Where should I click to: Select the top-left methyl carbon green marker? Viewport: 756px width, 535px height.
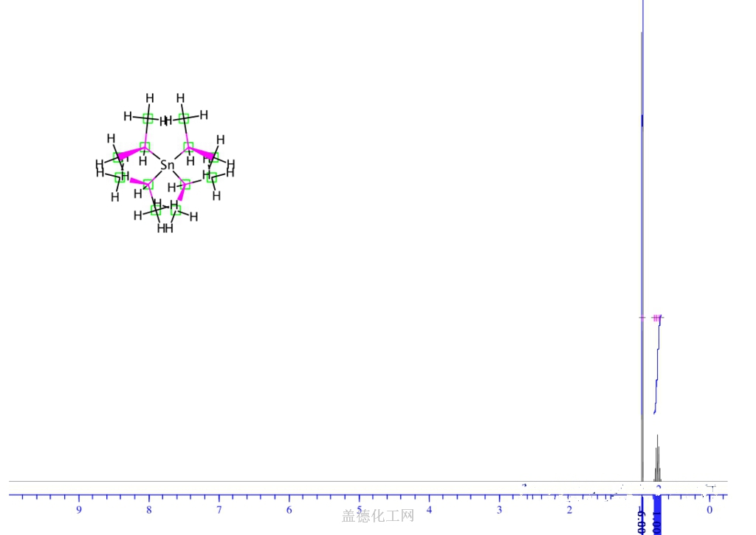point(148,117)
